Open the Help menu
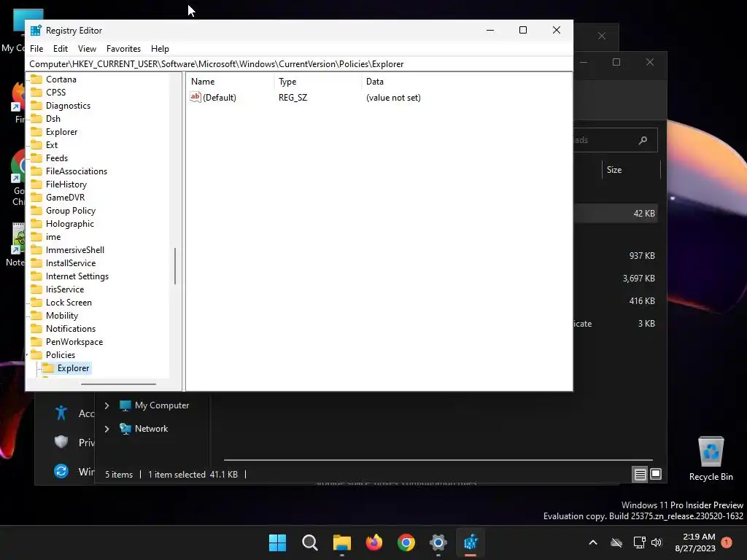 tap(160, 49)
